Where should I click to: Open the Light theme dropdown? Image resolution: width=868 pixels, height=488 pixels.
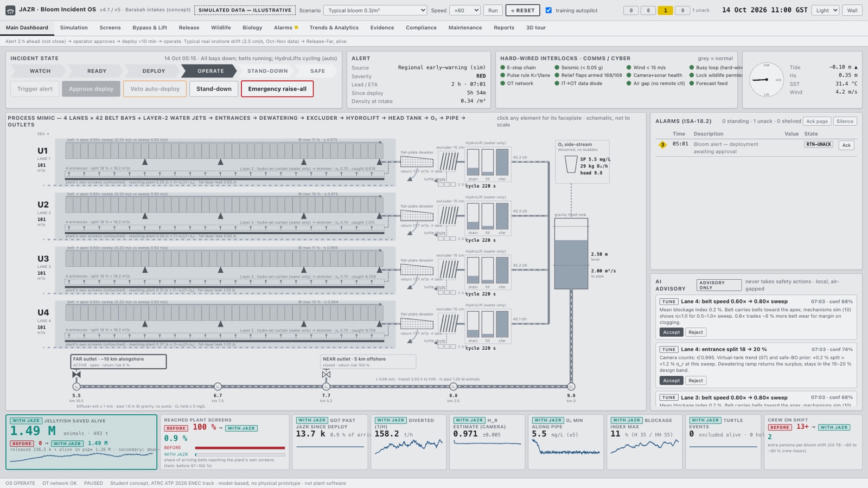pyautogui.click(x=825, y=10)
